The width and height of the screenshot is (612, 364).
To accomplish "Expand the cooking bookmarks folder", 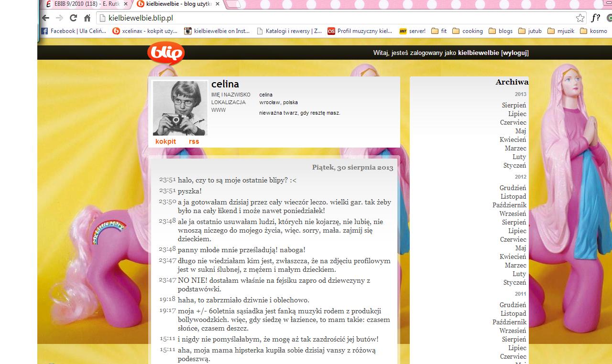I will 468,31.
